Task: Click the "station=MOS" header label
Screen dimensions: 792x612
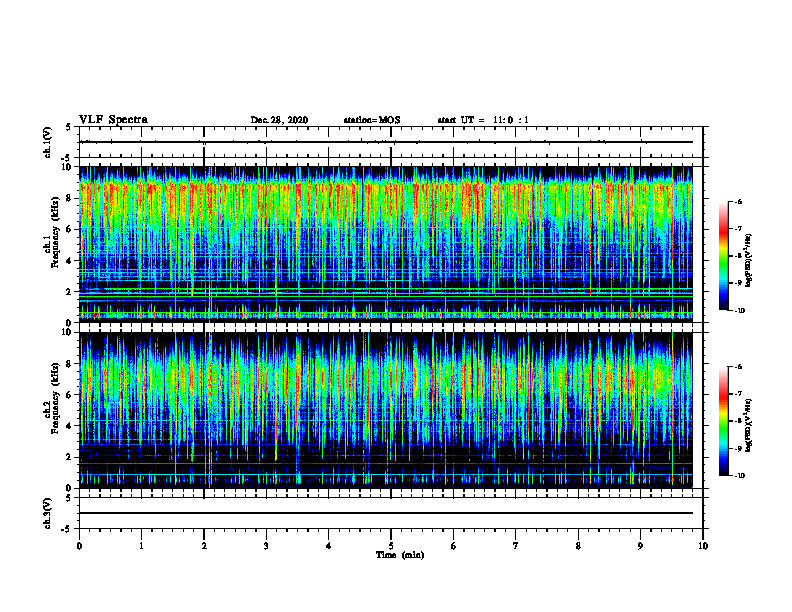Action: 372,120
